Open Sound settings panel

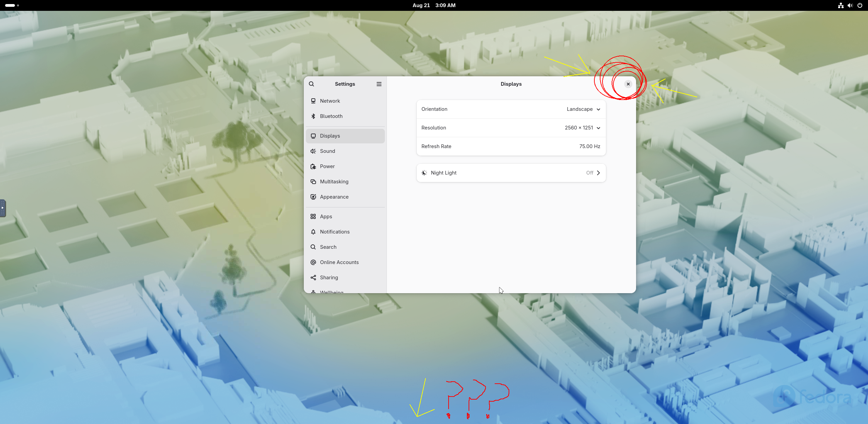345,151
